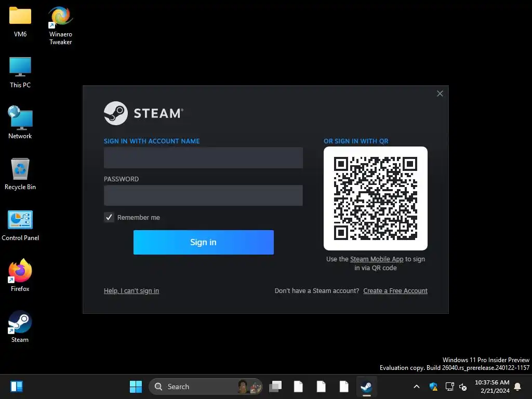This screenshot has height=399, width=532.
Task: Launch Winaero Tweaker from desktop
Action: click(60, 25)
